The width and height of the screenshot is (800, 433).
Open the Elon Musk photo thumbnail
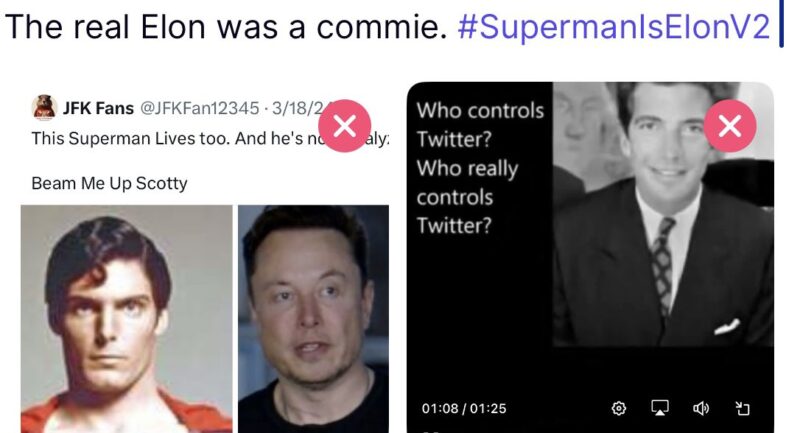(313, 318)
